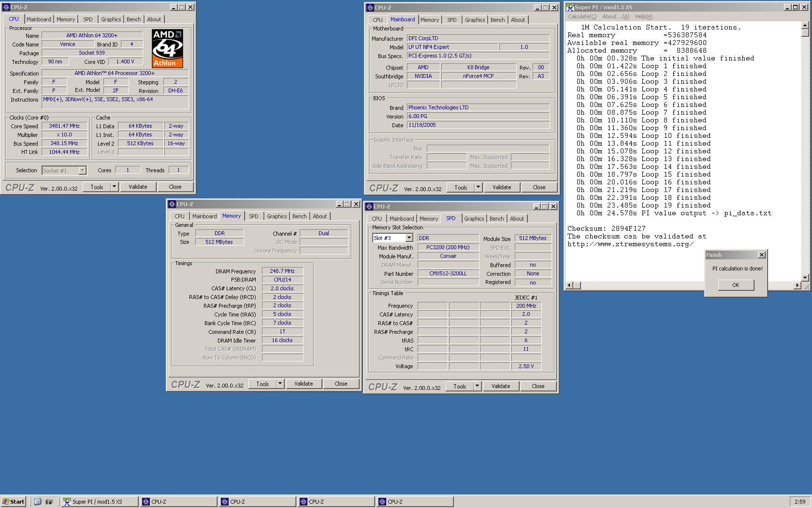Click the Core Speed value 3481.47 MHz
Image resolution: width=812 pixels, height=508 pixels.
tap(64, 126)
